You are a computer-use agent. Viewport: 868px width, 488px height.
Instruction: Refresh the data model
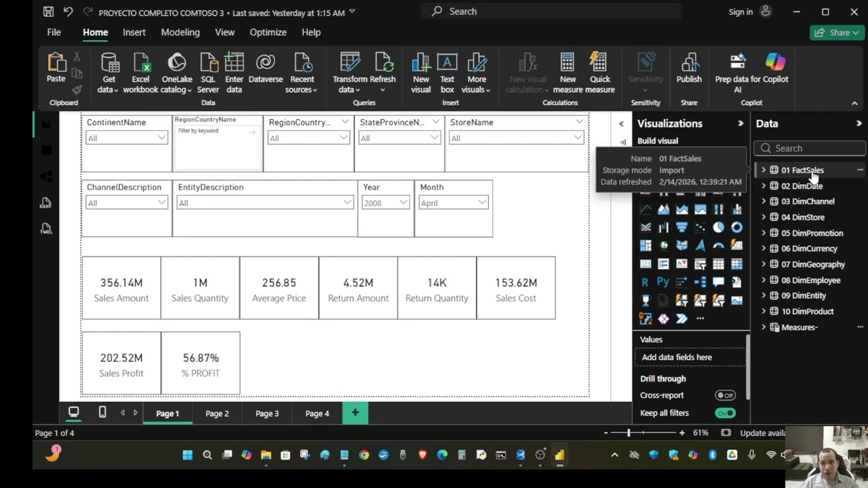(x=382, y=73)
